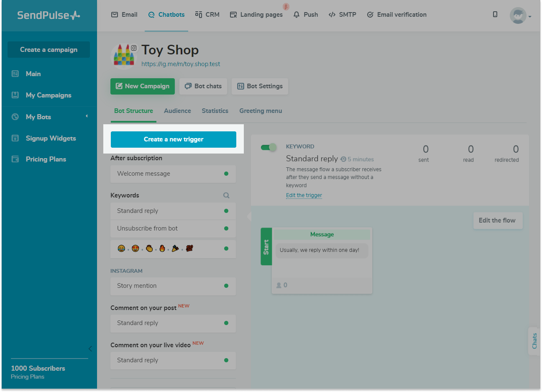Expand the My Bots submenu arrow
542x392 pixels.
coord(87,116)
